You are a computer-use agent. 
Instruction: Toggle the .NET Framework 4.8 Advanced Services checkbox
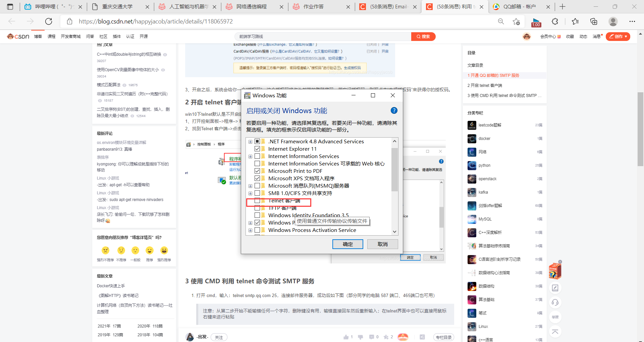tap(257, 141)
